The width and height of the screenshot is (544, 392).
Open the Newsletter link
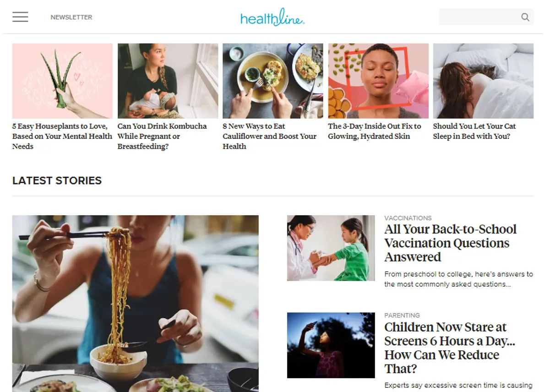(71, 17)
